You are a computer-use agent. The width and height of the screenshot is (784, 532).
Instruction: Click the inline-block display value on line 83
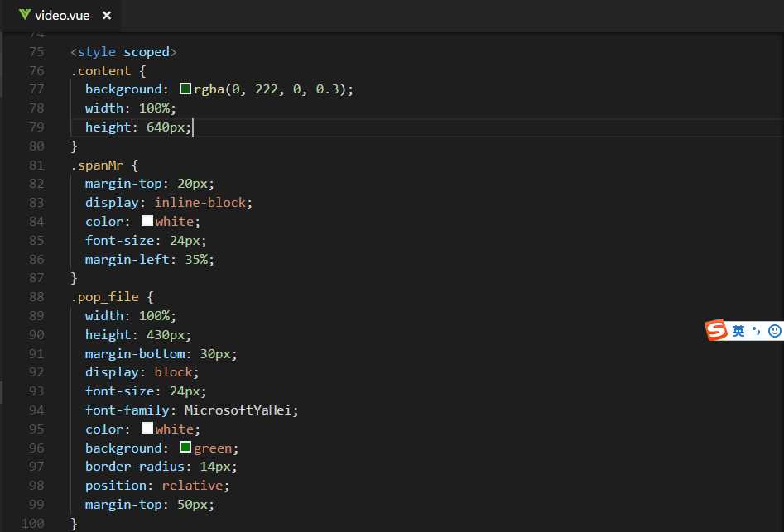pyautogui.click(x=204, y=202)
